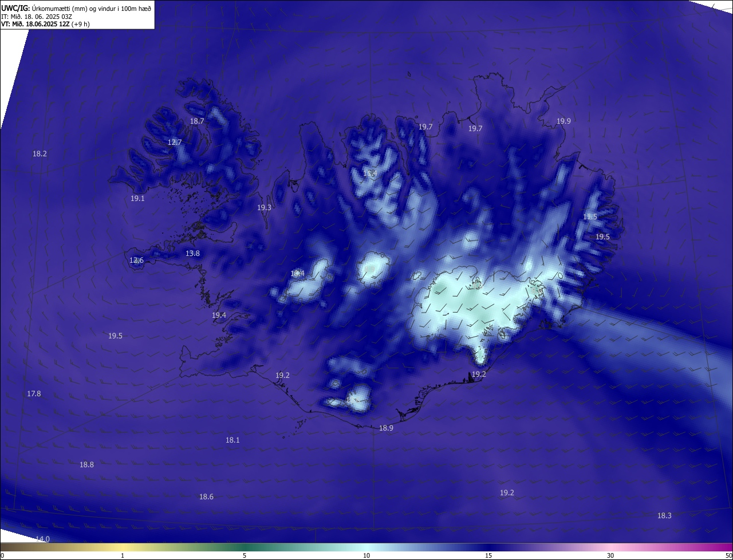Screen dimensions: 733x560
Task: Click the 18.9 value label on the map
Action: pos(386,428)
